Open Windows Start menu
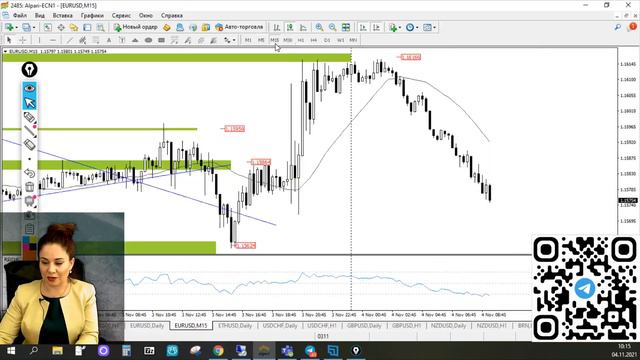This screenshot has height=360, width=640. [x=11, y=351]
